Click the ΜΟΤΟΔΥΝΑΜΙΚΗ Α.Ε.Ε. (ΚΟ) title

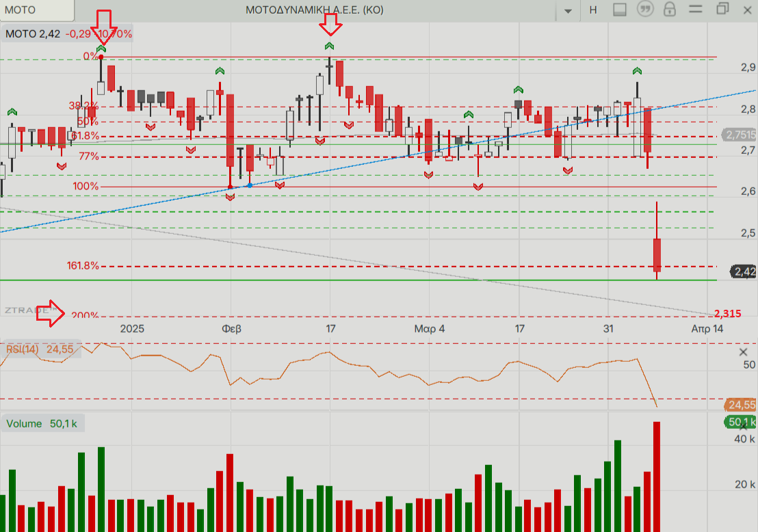coord(315,10)
